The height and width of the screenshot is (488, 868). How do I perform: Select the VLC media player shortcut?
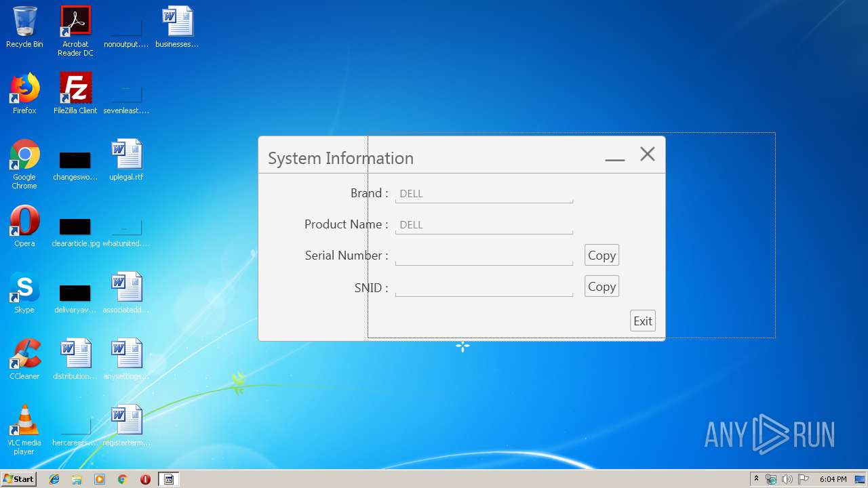pos(24,430)
